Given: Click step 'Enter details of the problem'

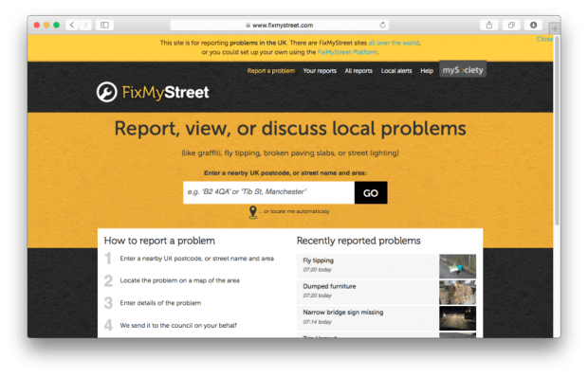Looking at the screenshot, I should [160, 303].
